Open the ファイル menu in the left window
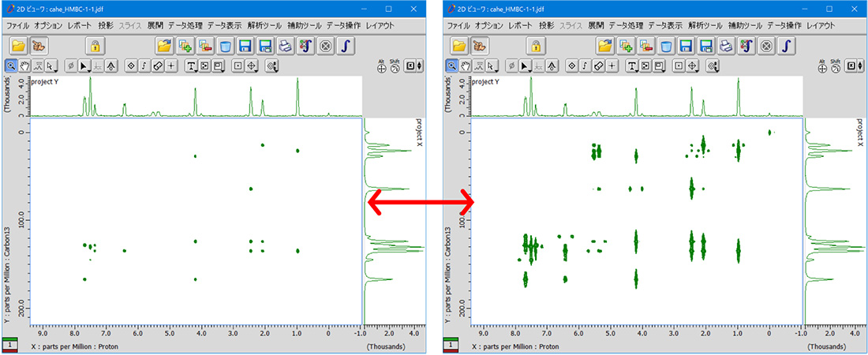 (x=18, y=26)
